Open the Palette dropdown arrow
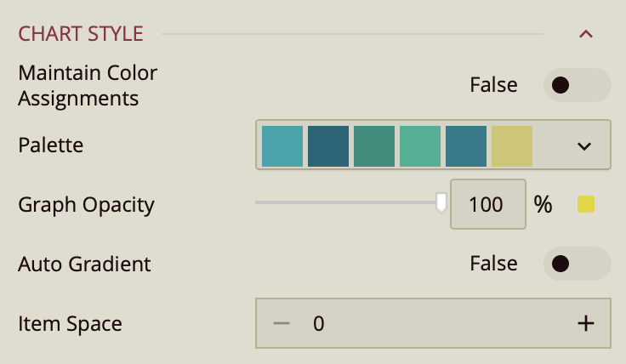Viewport: 626px width, 364px height. click(x=583, y=145)
